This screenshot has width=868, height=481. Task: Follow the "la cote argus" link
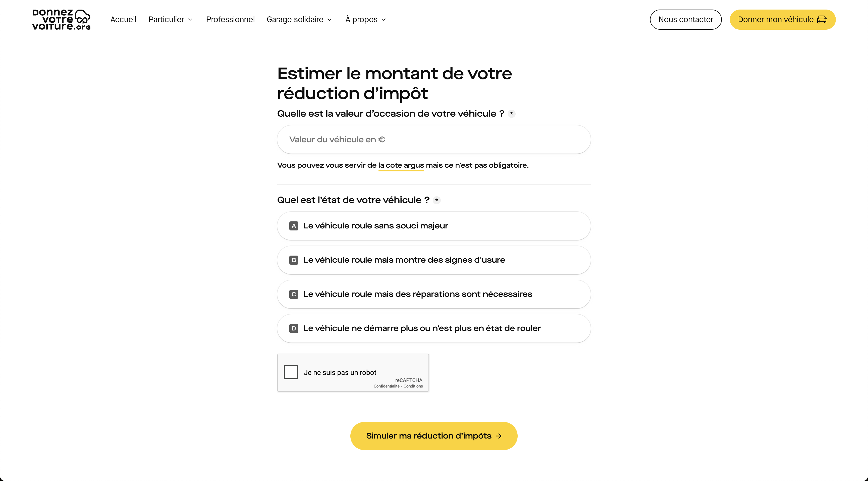tap(401, 165)
